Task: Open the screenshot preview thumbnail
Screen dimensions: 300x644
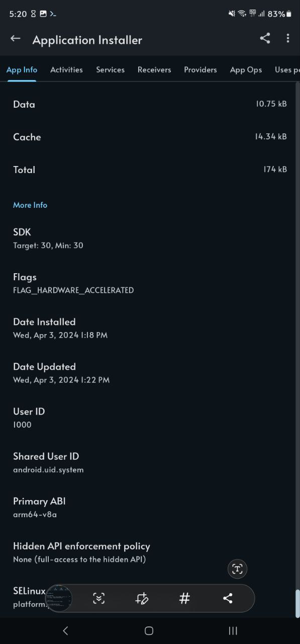Action: (59, 598)
